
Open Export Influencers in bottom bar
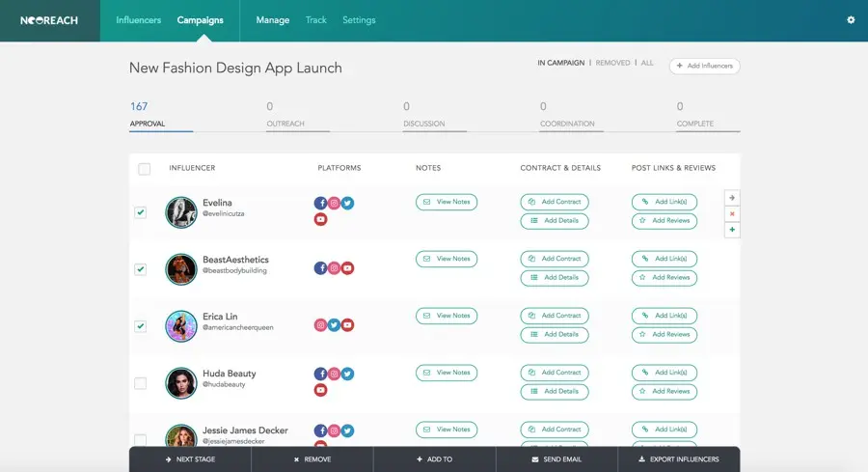[x=679, y=459]
